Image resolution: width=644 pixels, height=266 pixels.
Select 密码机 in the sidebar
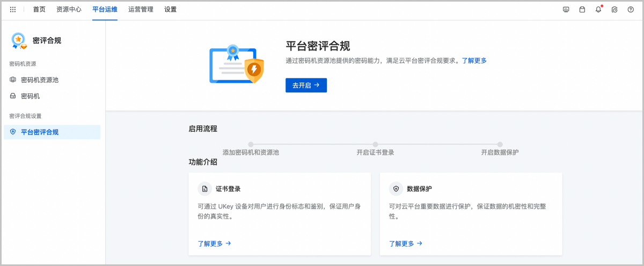(x=30, y=96)
